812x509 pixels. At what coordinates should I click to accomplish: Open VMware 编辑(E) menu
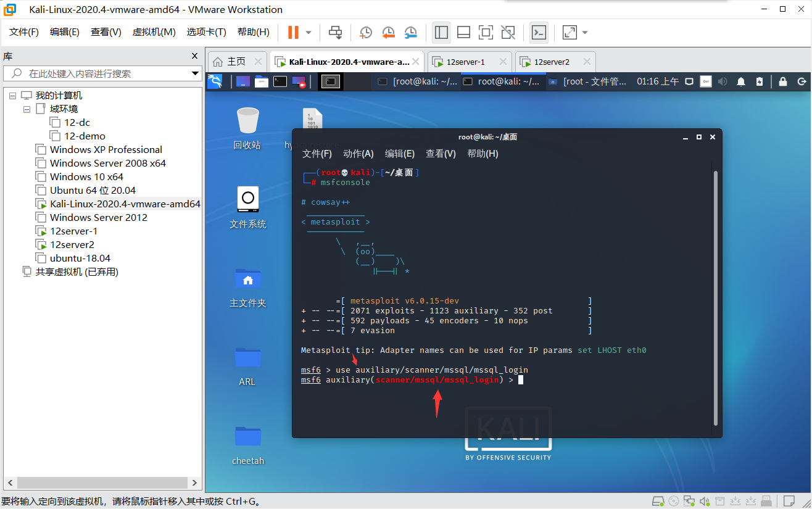65,32
